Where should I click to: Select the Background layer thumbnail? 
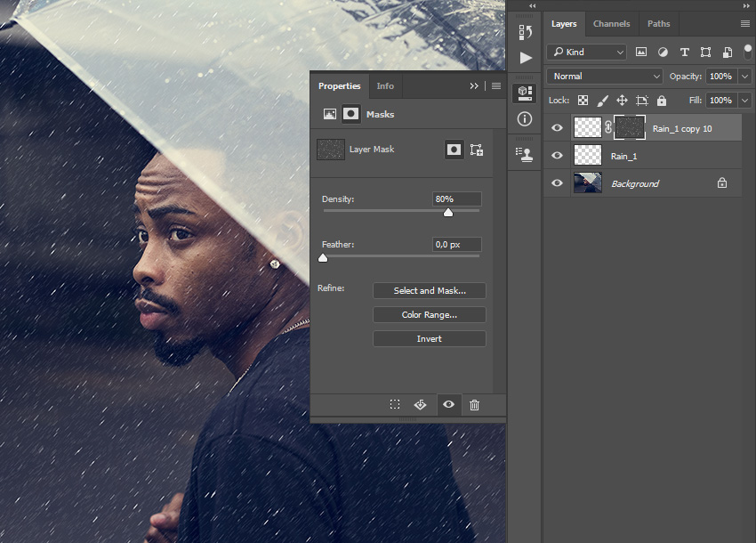pos(588,183)
